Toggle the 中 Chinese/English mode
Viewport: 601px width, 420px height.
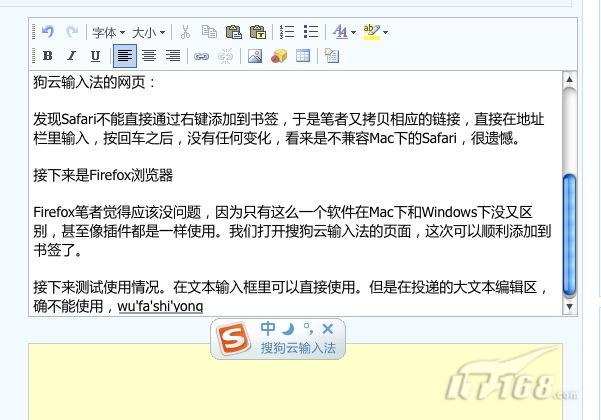point(268,328)
